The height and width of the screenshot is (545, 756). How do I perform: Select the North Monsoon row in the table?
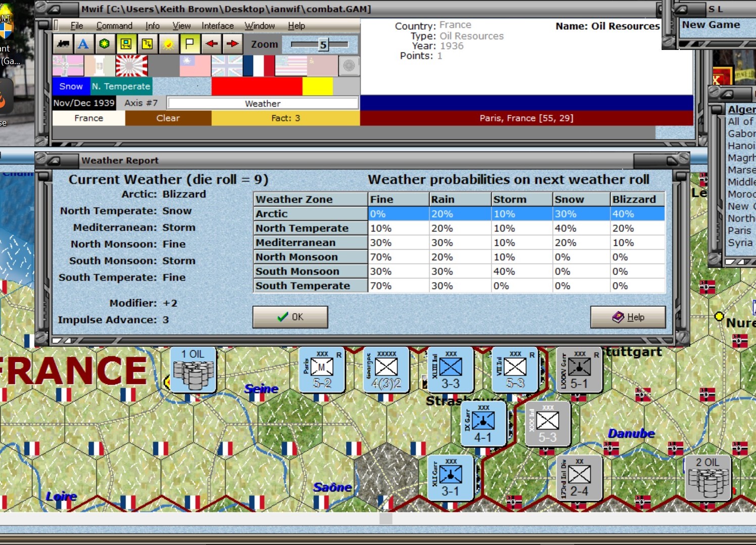459,257
